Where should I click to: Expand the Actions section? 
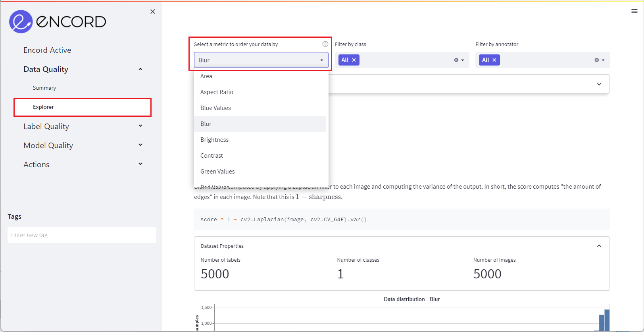pyautogui.click(x=140, y=164)
